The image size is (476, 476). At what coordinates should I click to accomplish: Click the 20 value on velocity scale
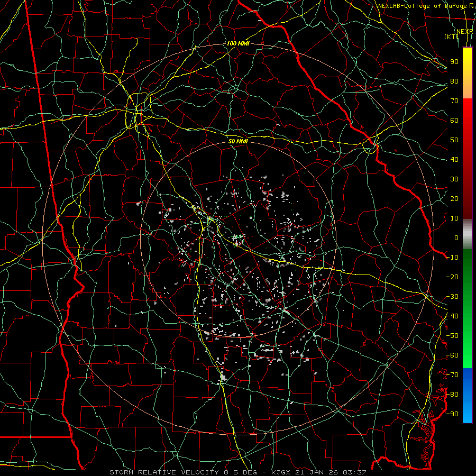[454, 199]
